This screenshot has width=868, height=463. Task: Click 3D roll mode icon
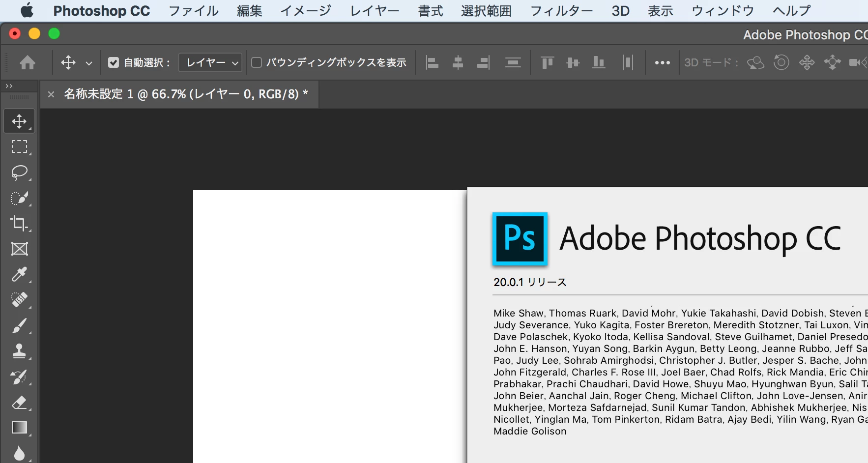(x=781, y=62)
